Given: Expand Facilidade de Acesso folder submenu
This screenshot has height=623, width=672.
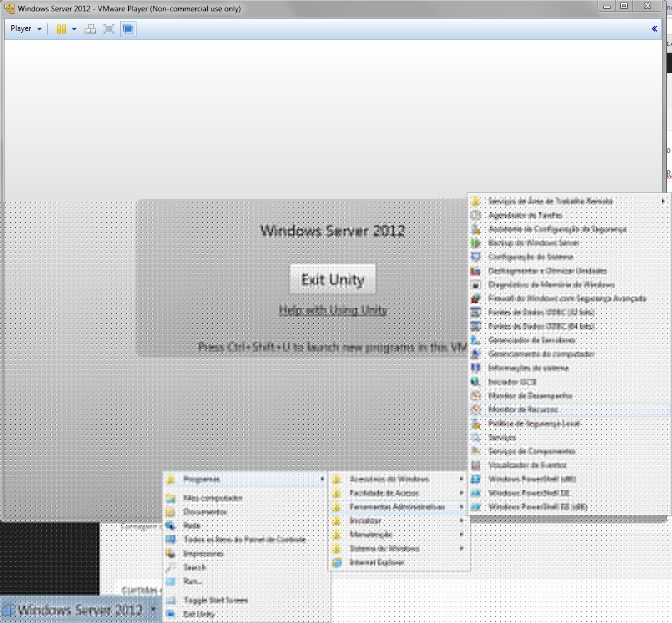Looking at the screenshot, I should [399, 493].
